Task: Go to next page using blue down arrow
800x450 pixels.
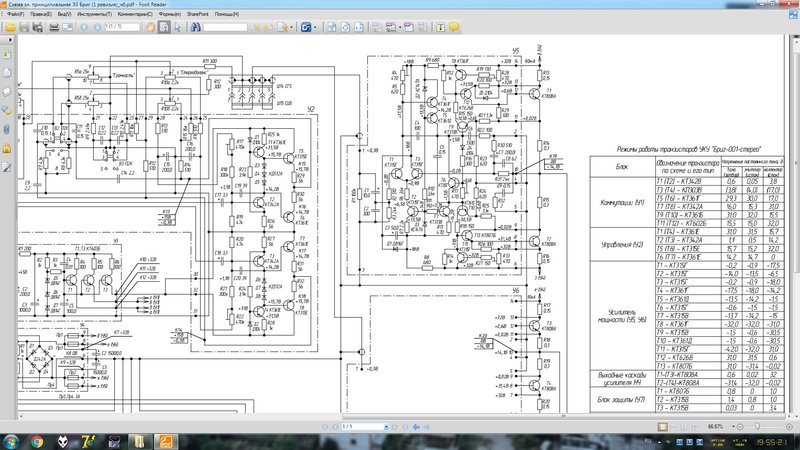Action: click(96, 27)
